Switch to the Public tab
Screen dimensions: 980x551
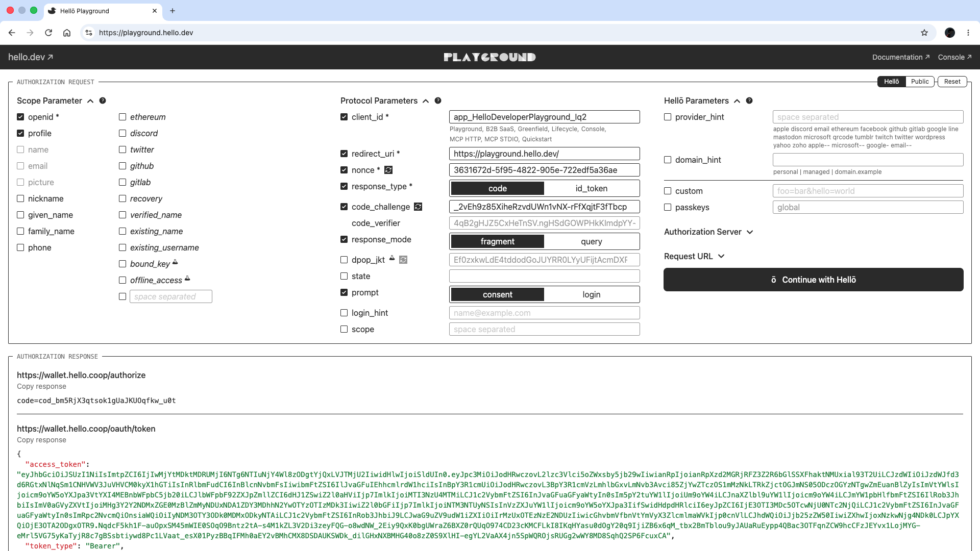coord(920,82)
